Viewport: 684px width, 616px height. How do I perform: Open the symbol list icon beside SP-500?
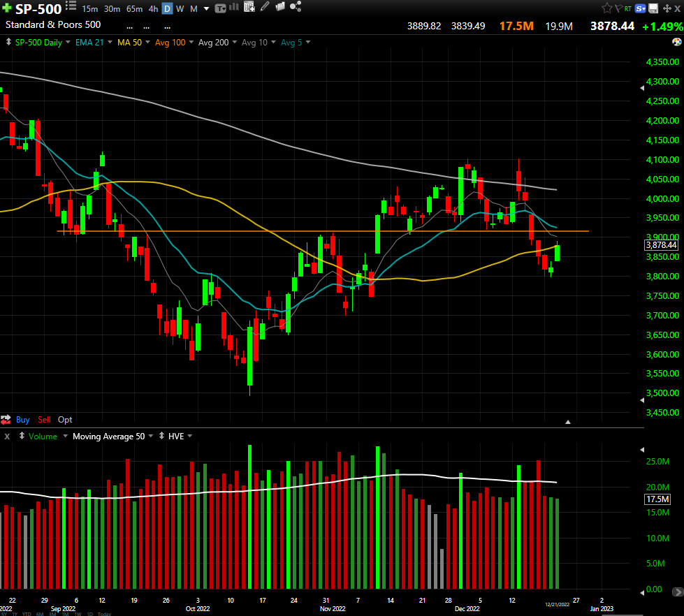[71, 6]
